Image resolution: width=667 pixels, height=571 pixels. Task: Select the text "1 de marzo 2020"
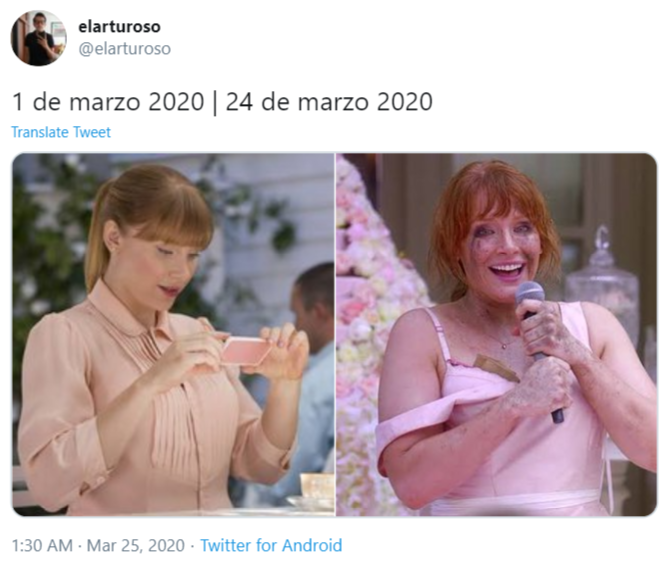[x=108, y=102]
